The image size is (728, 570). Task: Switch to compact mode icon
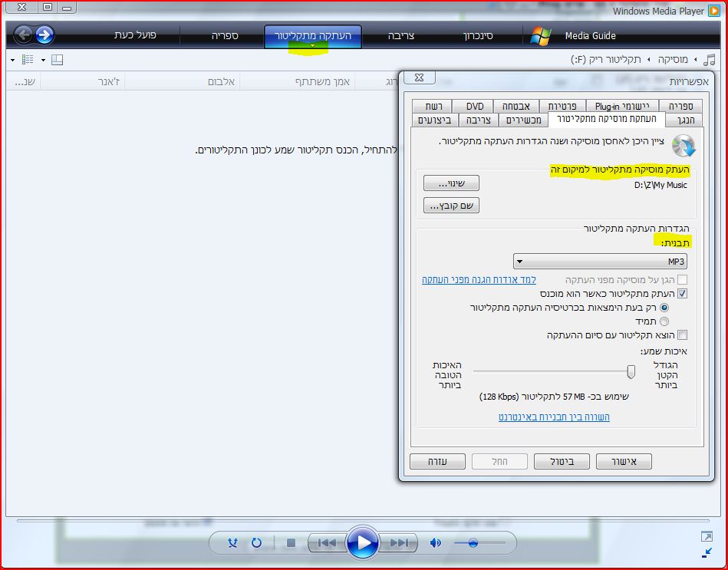(x=707, y=553)
